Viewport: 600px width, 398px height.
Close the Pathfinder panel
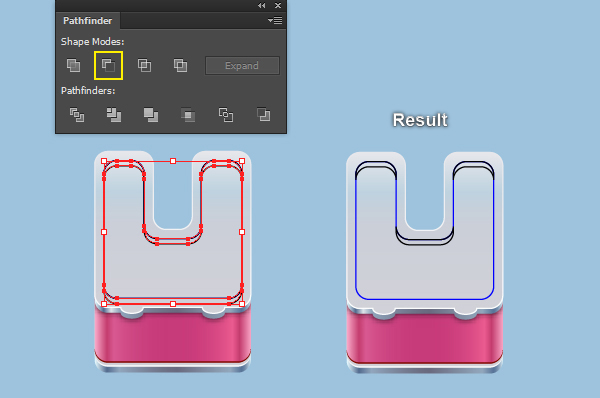tap(278, 5)
